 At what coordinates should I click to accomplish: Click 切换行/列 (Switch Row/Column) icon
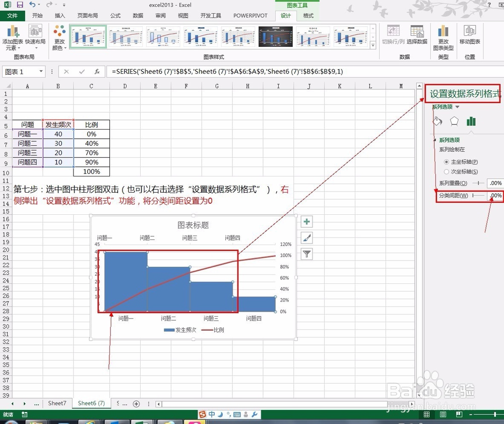pos(393,35)
